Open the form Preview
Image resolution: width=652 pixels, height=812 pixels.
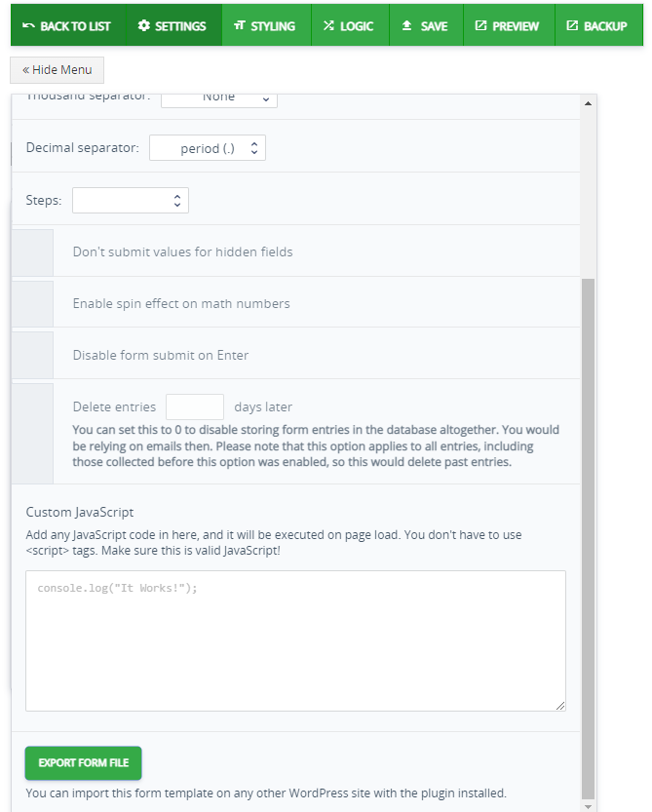tap(509, 25)
